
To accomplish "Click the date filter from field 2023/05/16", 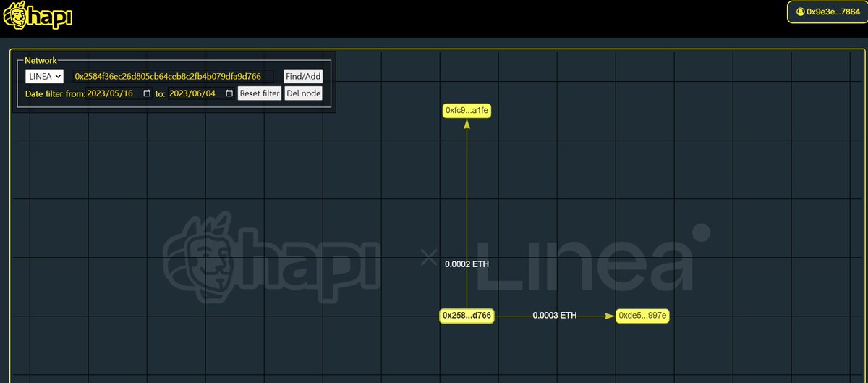I will click(120, 93).
